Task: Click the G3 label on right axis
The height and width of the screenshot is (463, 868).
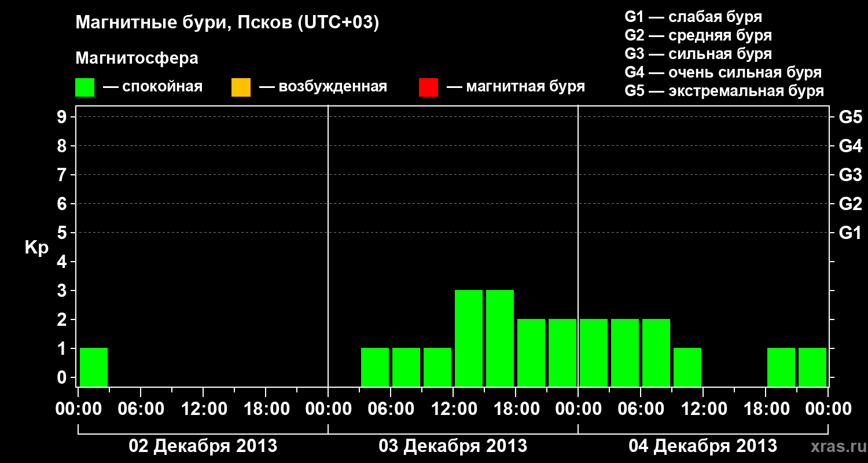Action: click(850, 175)
